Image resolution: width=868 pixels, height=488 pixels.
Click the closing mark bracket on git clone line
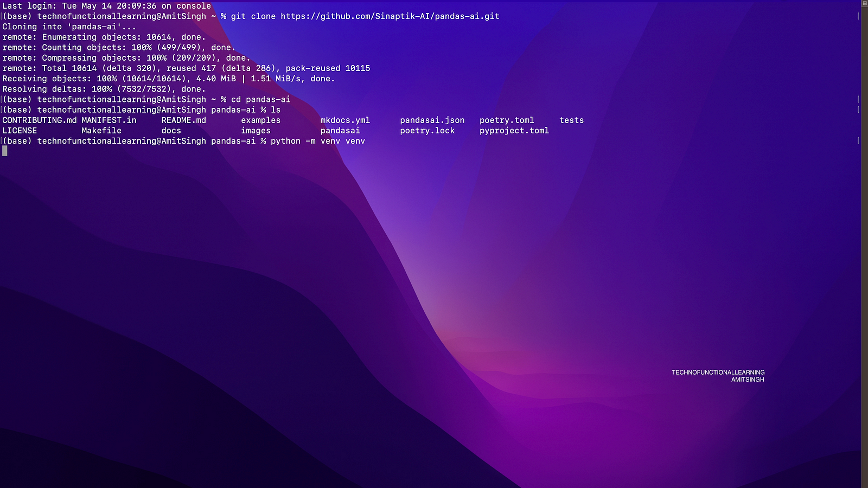tap(858, 16)
